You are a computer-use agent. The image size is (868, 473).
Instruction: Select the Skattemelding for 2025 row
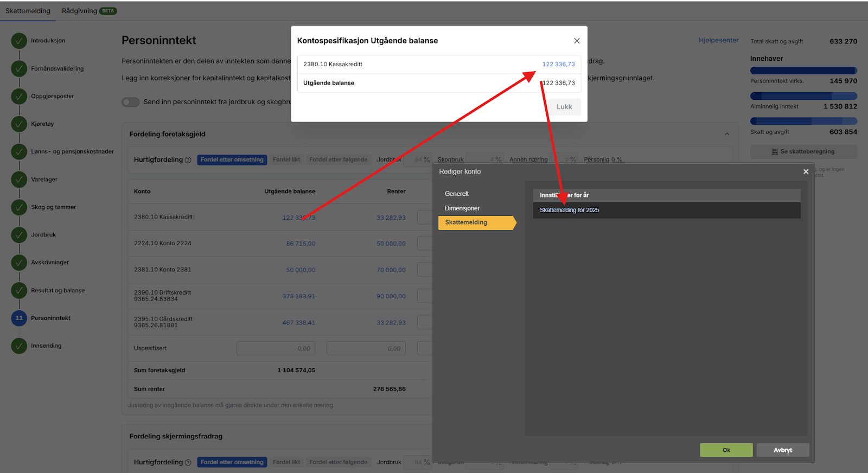667,210
